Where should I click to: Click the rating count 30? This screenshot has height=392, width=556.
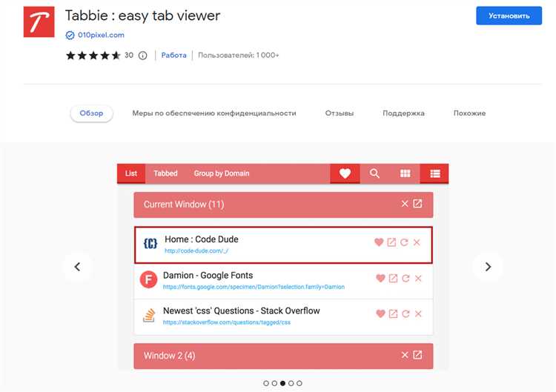[129, 56]
